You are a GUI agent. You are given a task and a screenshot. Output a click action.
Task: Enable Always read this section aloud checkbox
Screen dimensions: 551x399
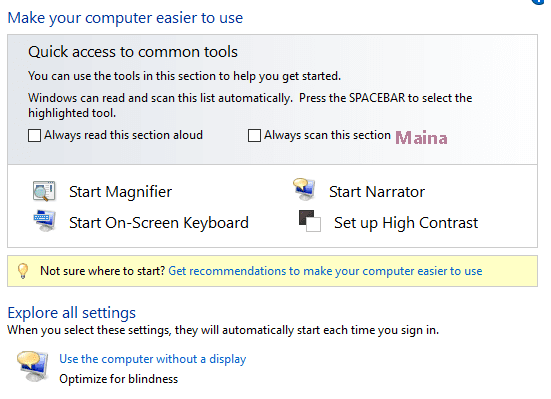(x=34, y=135)
